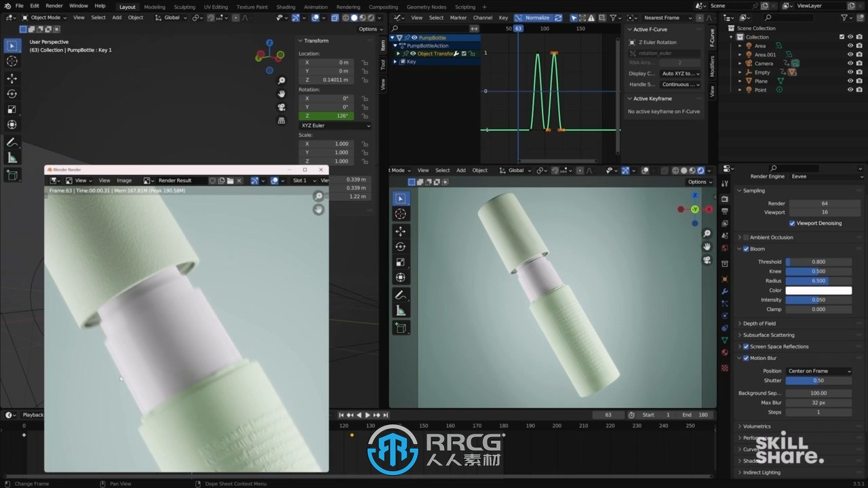Open the XYZ Euler rotation mode dropdown
Screen dimensions: 868x488
pos(336,125)
